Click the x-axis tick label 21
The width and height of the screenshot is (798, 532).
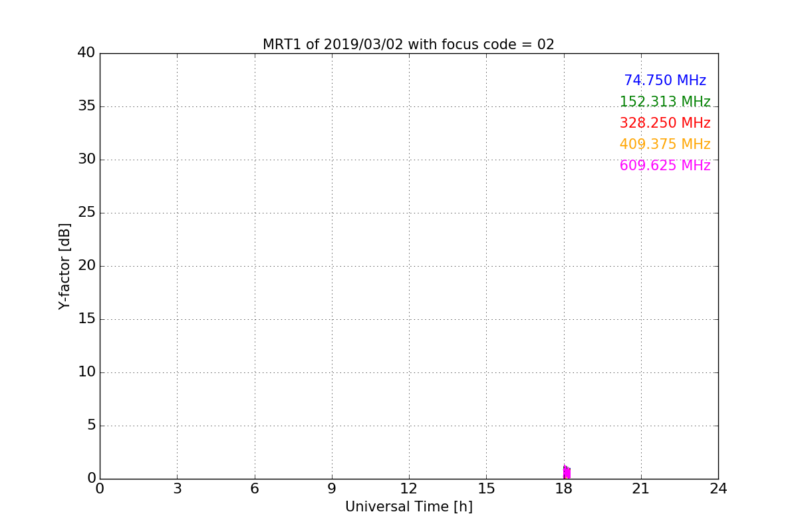[x=641, y=489]
